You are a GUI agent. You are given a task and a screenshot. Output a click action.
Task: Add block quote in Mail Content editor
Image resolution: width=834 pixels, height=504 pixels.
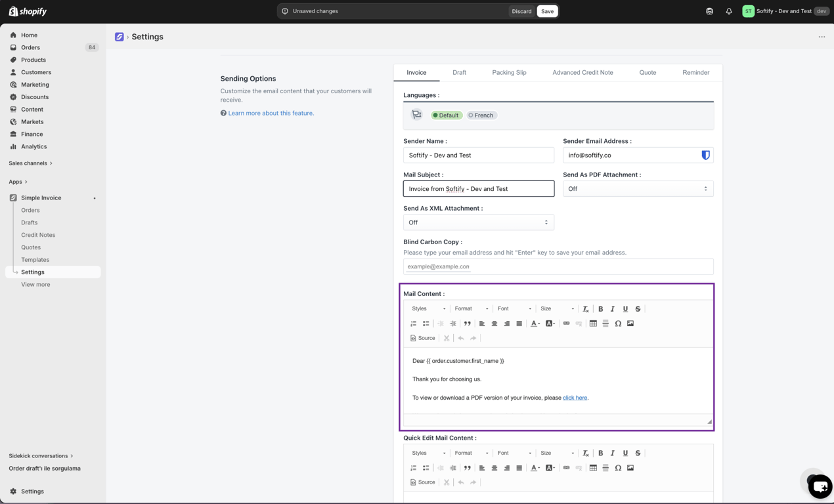[x=468, y=324]
